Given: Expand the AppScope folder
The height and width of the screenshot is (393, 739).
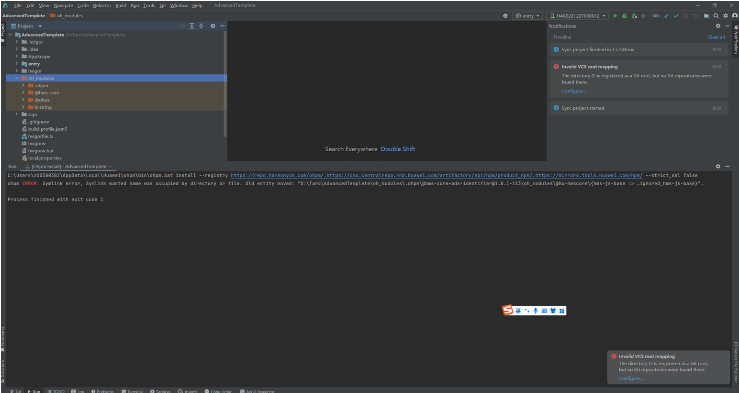Looking at the screenshot, I should 17,57.
